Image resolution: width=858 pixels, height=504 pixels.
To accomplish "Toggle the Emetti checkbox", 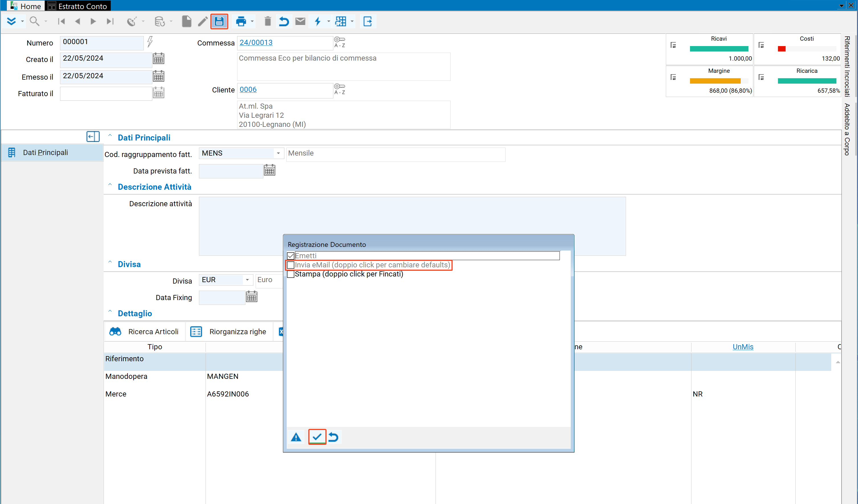I will [x=291, y=256].
